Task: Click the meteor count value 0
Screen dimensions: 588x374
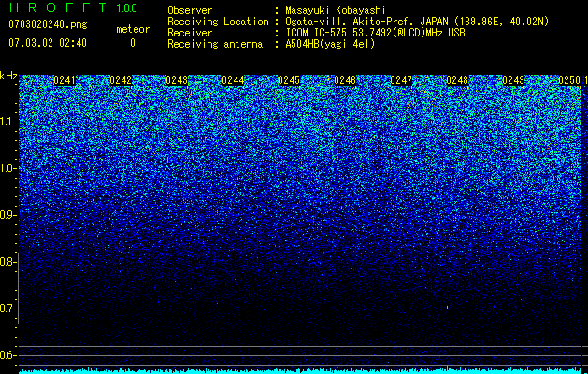Action: [133, 43]
